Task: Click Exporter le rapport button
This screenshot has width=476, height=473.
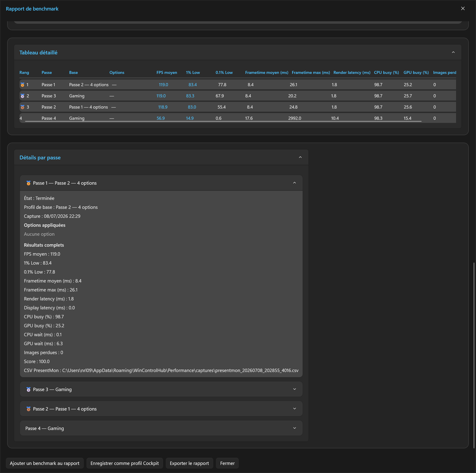Action: click(189, 463)
